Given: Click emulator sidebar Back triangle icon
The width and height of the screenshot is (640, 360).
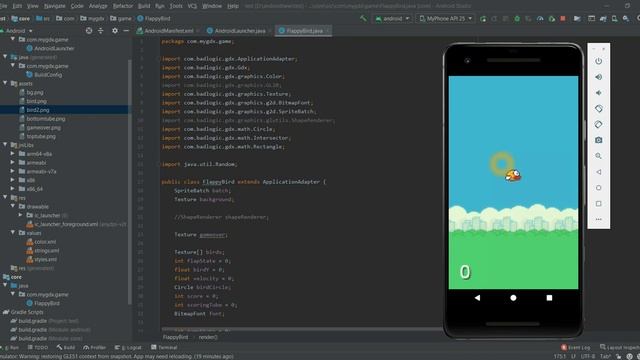Looking at the screenshot, I should click(598, 172).
